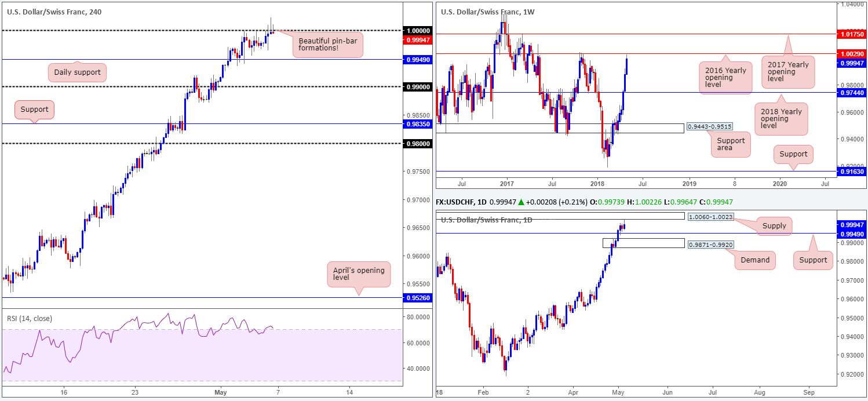Click the 'Supply' callout on the daily chart
This screenshot has height=401, width=868.
click(773, 225)
